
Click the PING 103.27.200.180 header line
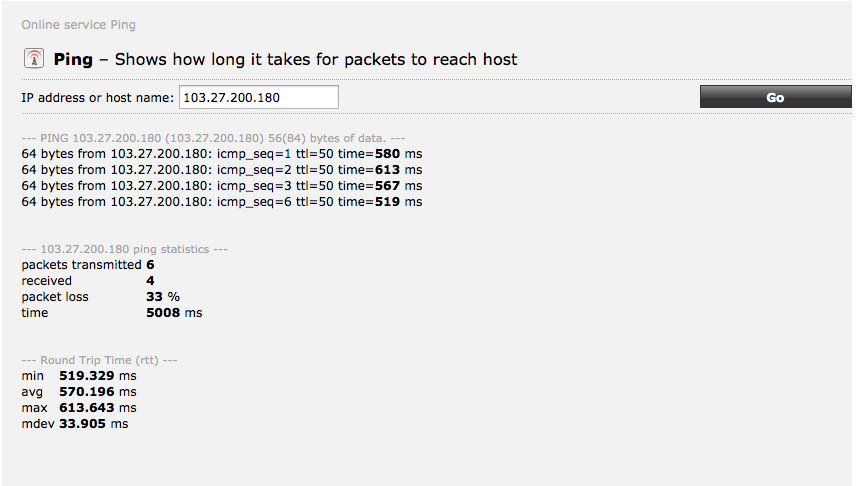[x=213, y=138]
